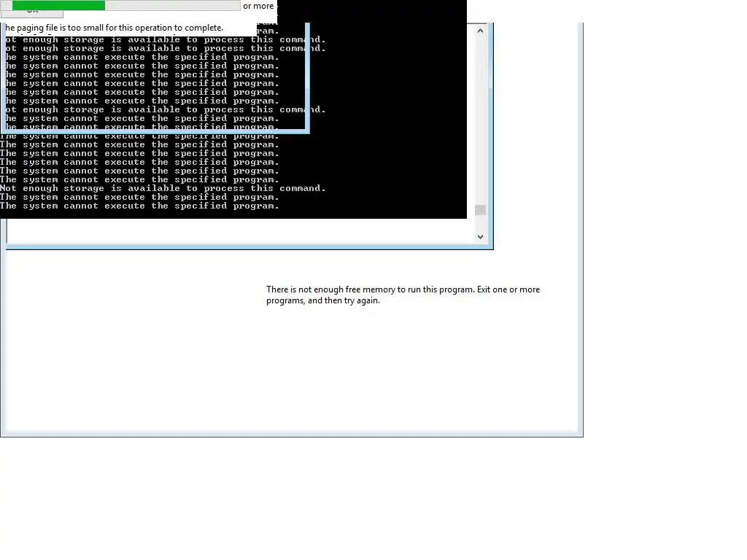Click the scrollbar up arrow
This screenshot has width=747, height=560.
(x=480, y=31)
